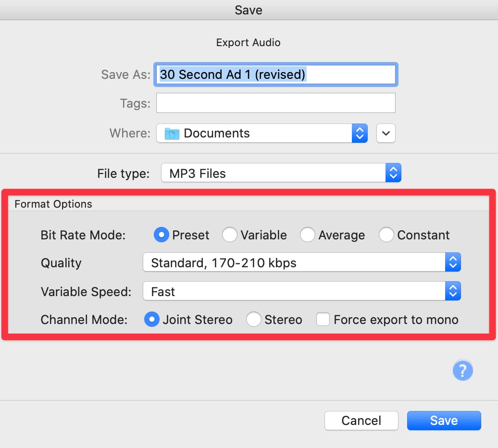Select Average bit rate mode
This screenshot has height=448, width=498.
(308, 235)
